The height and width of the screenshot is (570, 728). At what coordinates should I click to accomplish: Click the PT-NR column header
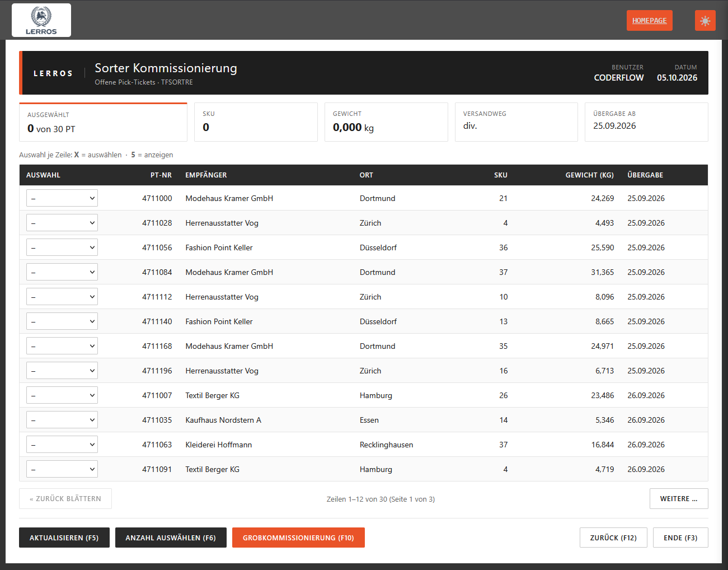click(161, 175)
